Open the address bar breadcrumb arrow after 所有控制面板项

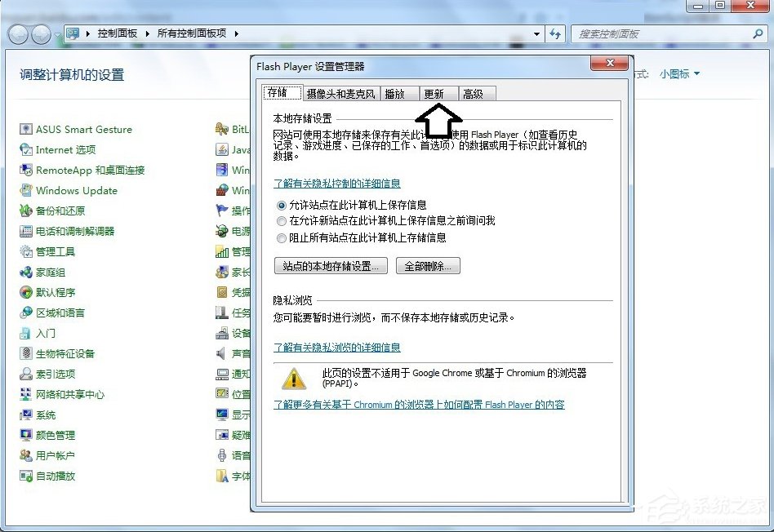pyautogui.click(x=235, y=33)
